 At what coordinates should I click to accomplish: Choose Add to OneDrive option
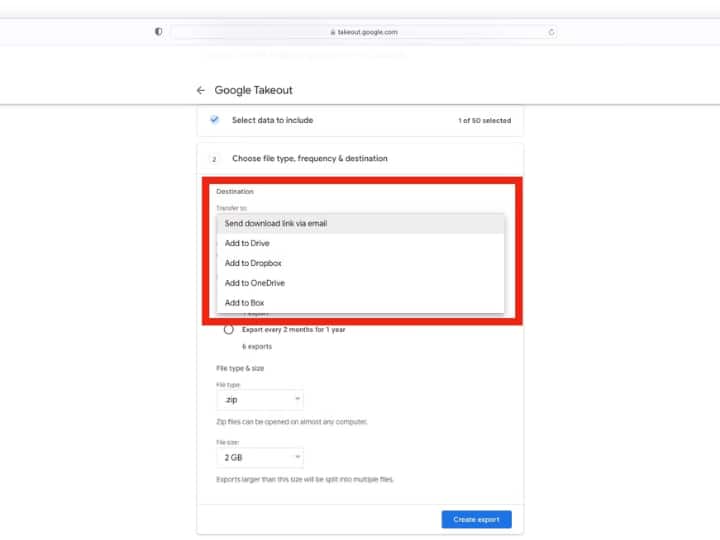[360, 283]
